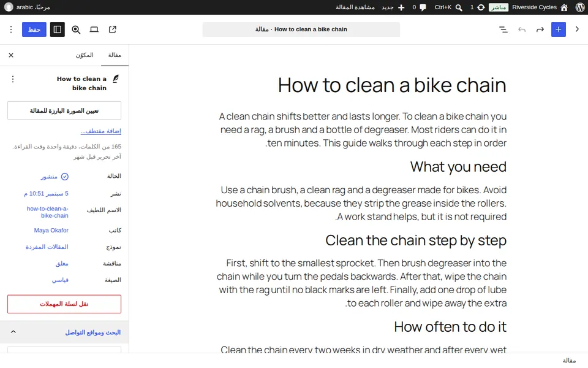This screenshot has width=588, height=368.
Task: Click the blue حفظ save button
Action: click(34, 29)
